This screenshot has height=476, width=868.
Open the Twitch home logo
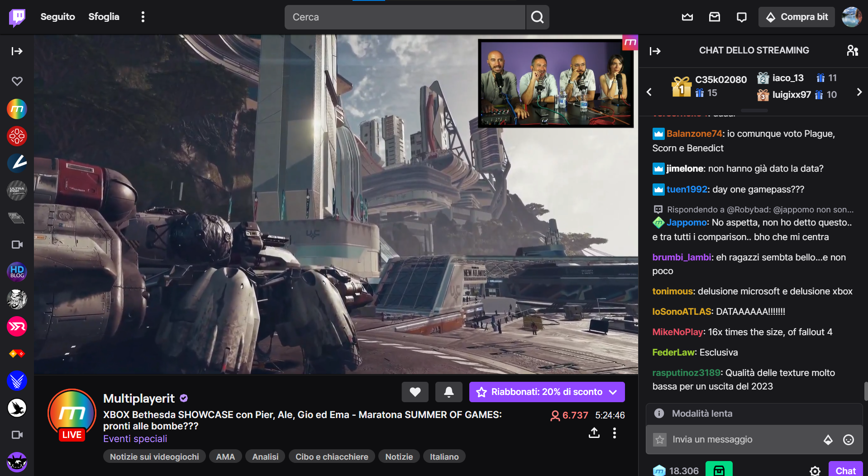17,17
